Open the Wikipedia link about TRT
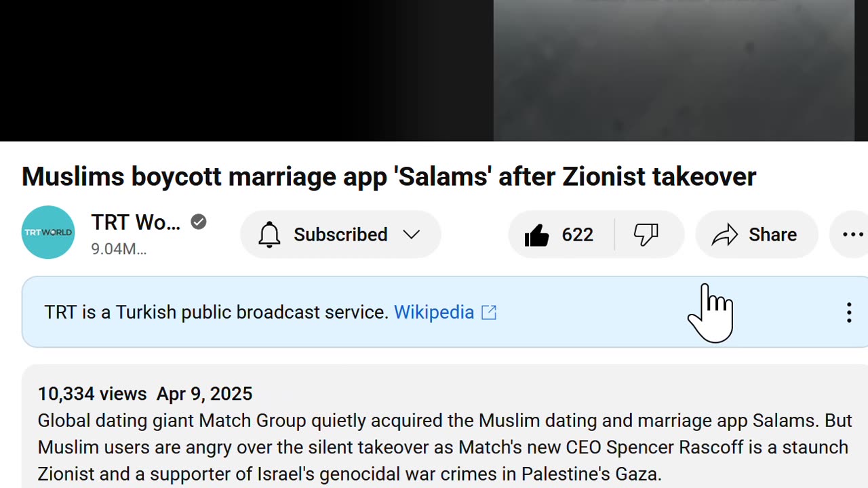This screenshot has width=868, height=488. 434,312
